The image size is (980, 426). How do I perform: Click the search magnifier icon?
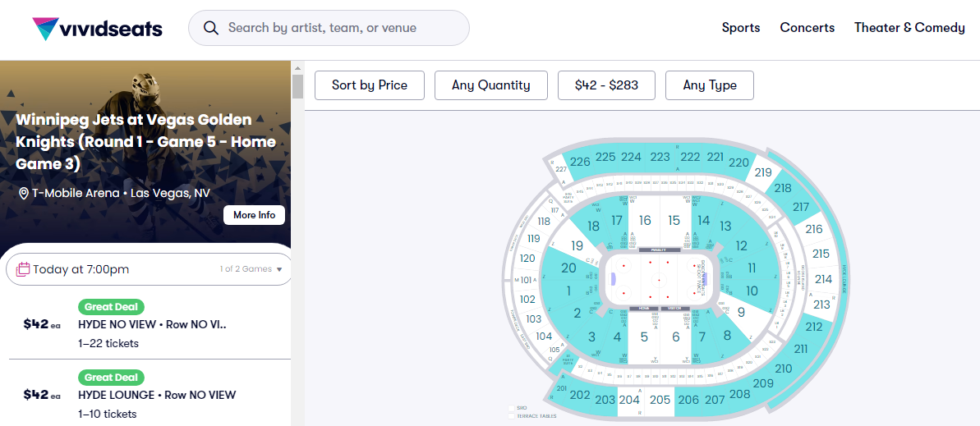(211, 28)
